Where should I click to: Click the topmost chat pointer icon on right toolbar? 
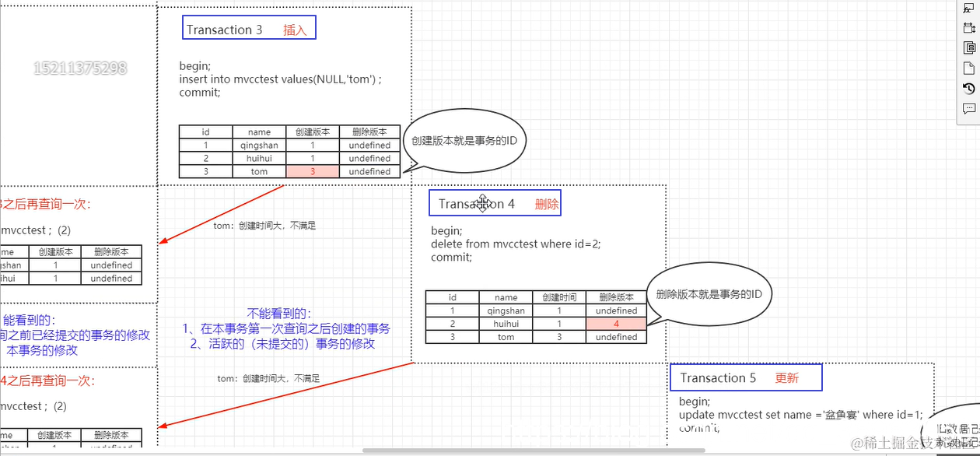tap(969, 8)
